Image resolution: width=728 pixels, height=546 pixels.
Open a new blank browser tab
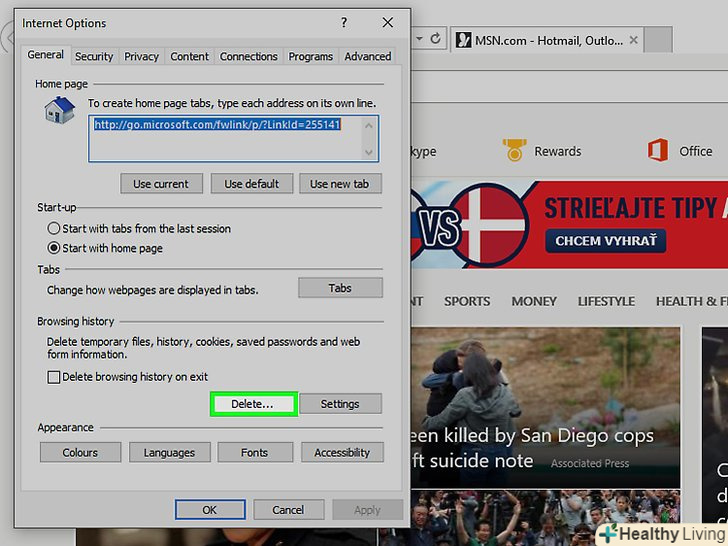tap(658, 40)
